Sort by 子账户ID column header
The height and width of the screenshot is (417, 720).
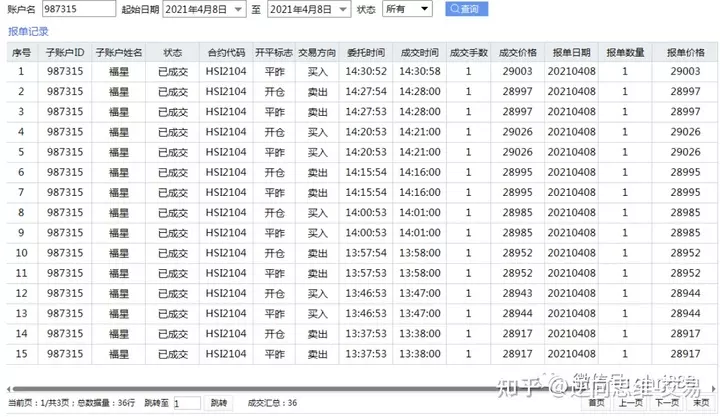tap(65, 52)
